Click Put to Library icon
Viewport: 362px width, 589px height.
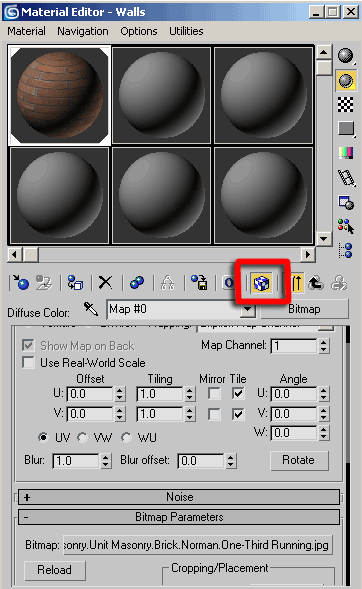point(199,282)
